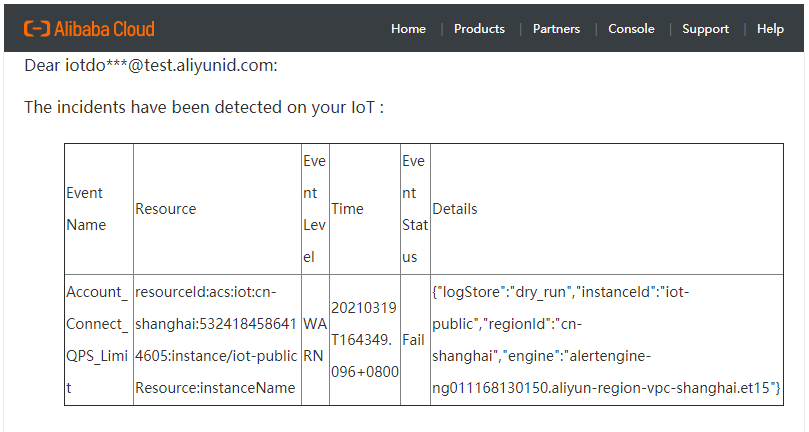Open the Products navigation link
This screenshot has width=809, height=432.
[x=479, y=29]
